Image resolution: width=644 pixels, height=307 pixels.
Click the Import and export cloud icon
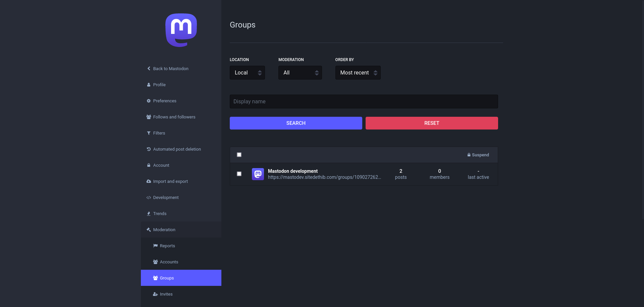point(149,181)
